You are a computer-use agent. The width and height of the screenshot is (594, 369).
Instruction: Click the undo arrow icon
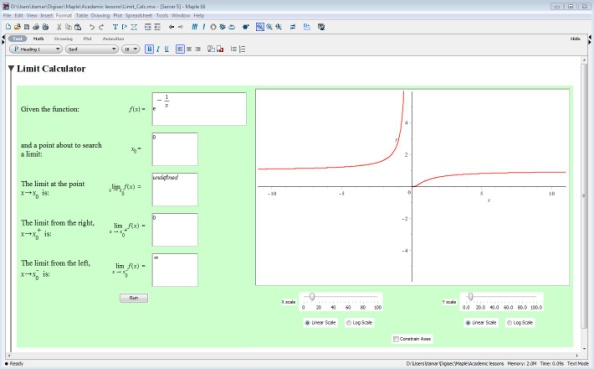tap(92, 27)
